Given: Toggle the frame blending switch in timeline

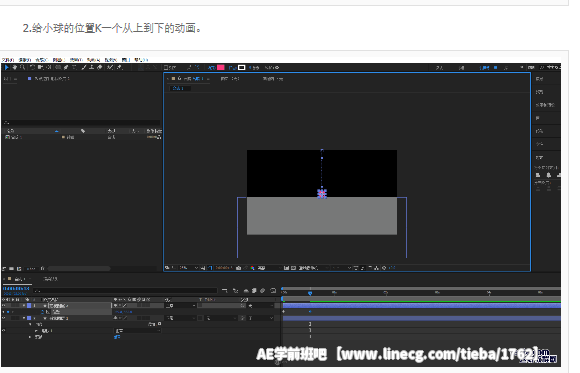Looking at the screenshot, I should point(254,291).
